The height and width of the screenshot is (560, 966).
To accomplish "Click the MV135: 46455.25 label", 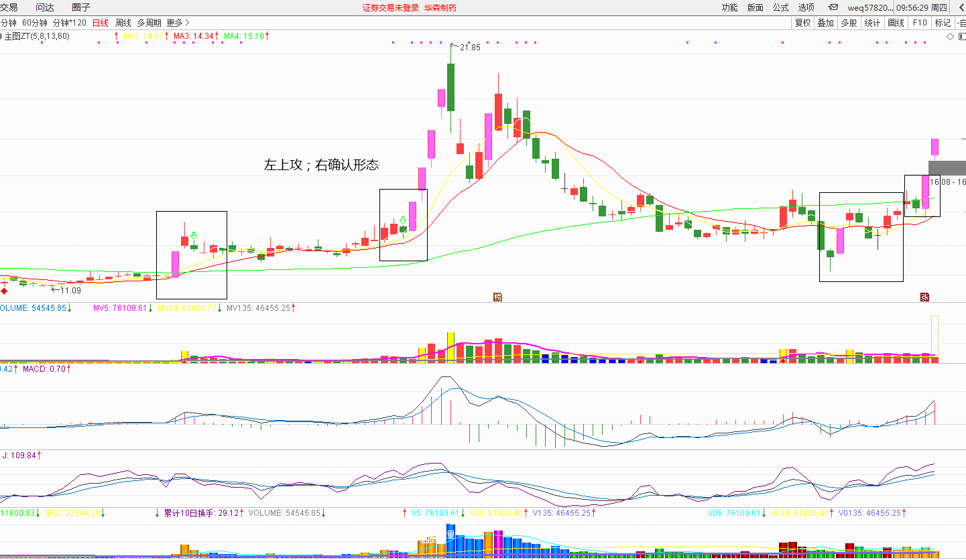I will pos(257,308).
